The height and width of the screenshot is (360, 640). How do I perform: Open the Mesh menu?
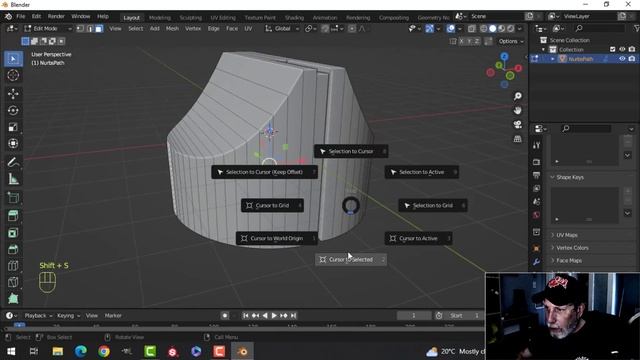(172, 29)
